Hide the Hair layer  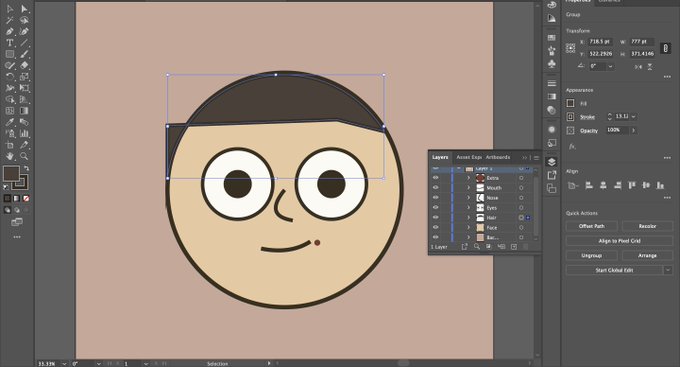click(435, 218)
